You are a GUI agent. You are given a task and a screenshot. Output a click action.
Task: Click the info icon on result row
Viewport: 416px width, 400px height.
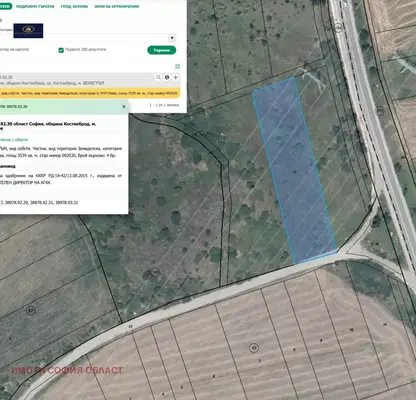[x=167, y=77]
